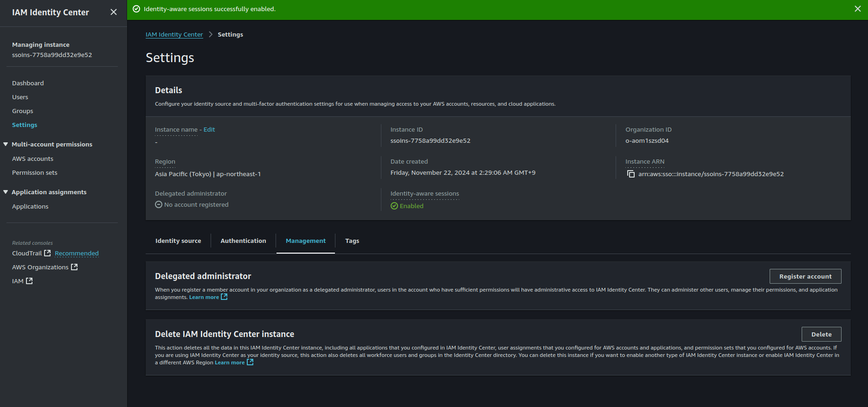Copy the Instance ARN with the copy icon
868x407 pixels.
[631, 174]
